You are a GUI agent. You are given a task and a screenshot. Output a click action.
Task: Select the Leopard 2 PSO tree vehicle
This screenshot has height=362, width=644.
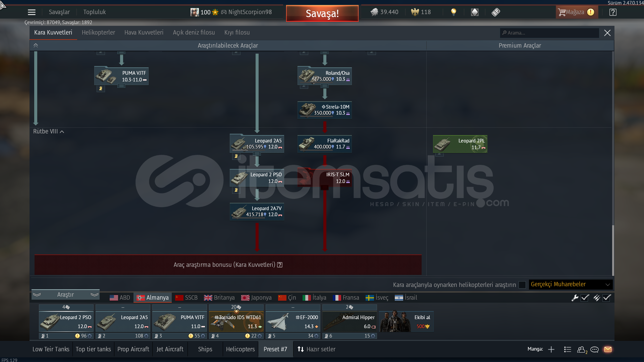pyautogui.click(x=257, y=178)
